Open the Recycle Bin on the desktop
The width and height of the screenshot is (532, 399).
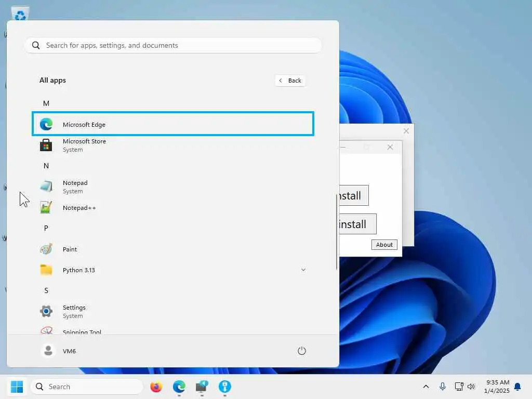(20, 14)
